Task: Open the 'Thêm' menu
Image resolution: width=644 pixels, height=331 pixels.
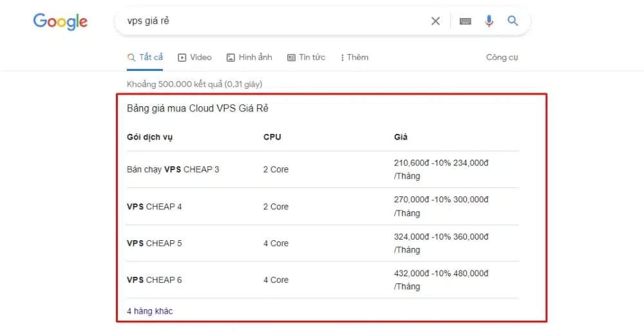Action: pos(354,57)
